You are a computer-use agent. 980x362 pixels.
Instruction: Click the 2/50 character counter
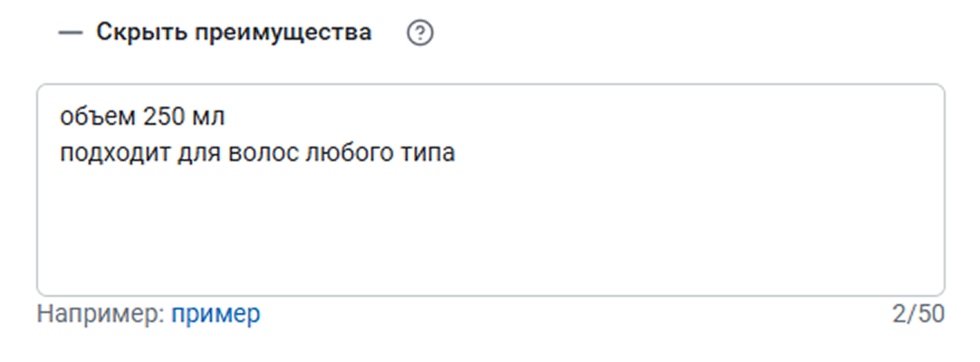[918, 314]
